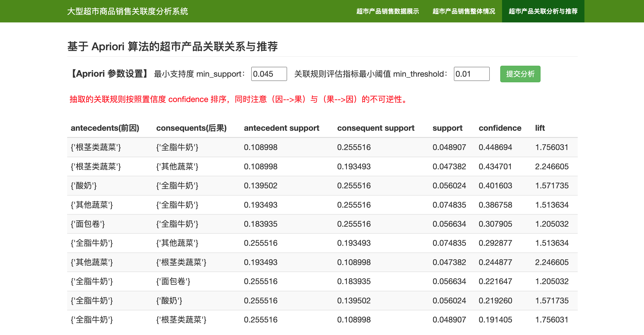Select confidence value 0.244877
The height and width of the screenshot is (335, 644).
(495, 262)
